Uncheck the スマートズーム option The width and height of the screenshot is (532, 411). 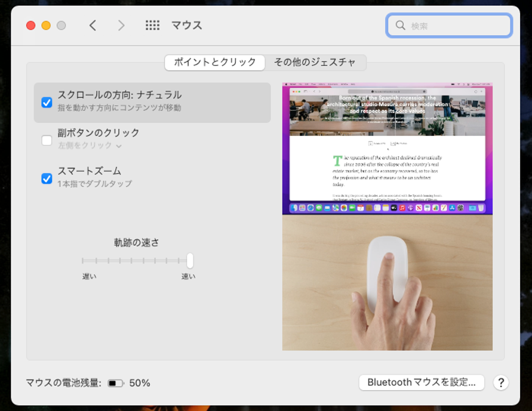[47, 178]
